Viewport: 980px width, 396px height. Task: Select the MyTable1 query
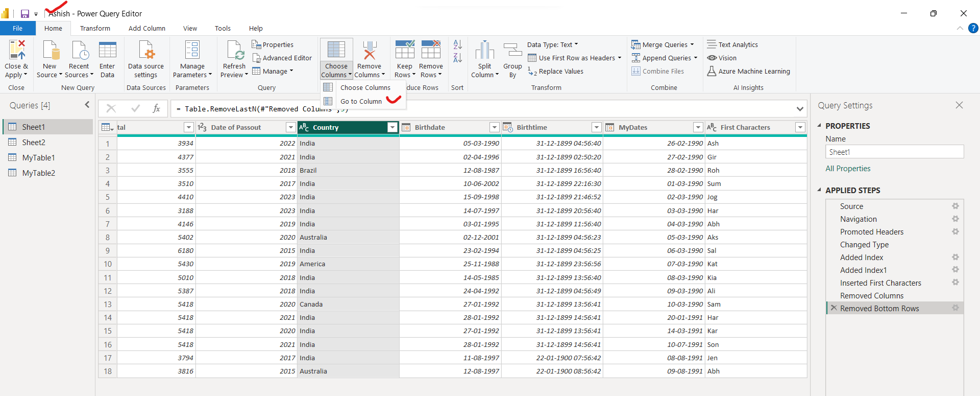coord(38,158)
